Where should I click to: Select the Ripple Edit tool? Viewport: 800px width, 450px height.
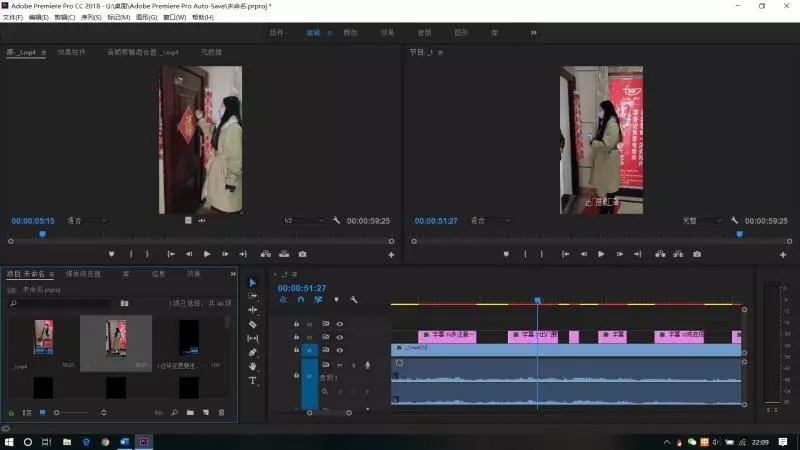(x=253, y=310)
